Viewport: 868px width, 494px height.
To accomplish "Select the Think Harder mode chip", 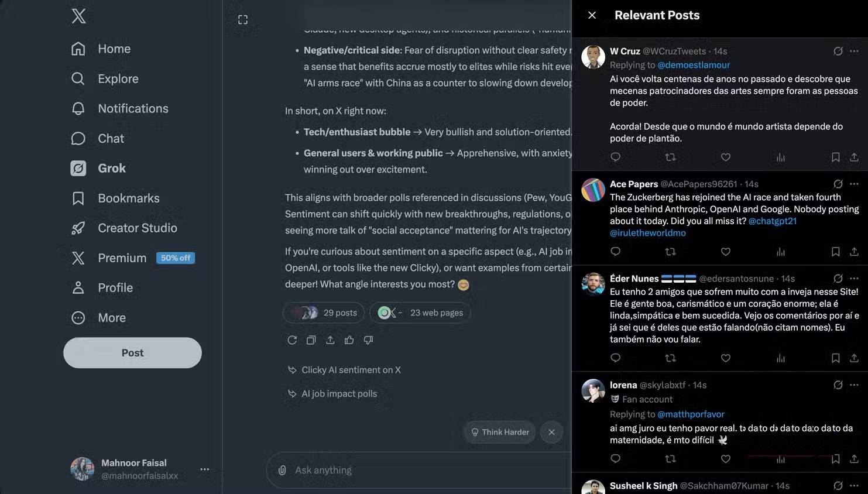I will tap(500, 432).
